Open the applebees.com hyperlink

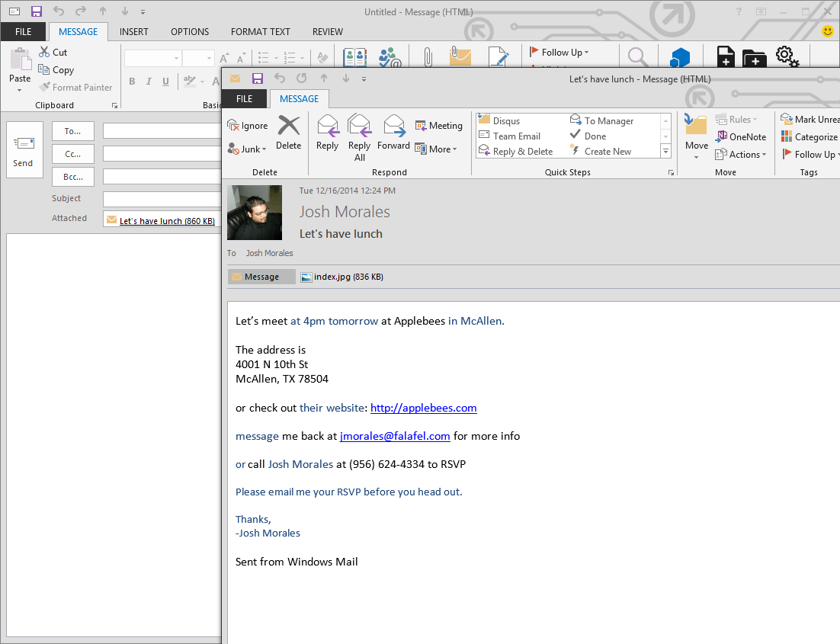423,408
